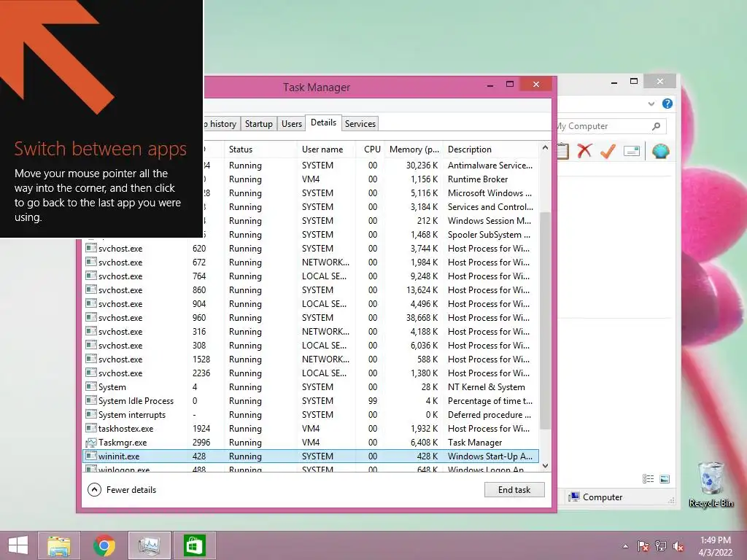Select the wininit.exe process row

311,456
